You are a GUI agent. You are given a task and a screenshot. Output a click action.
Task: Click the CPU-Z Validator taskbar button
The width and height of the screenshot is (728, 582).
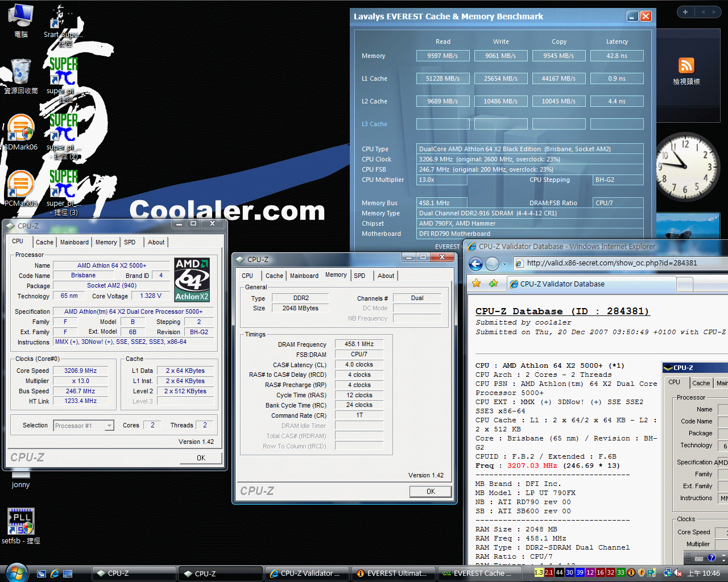(x=307, y=573)
